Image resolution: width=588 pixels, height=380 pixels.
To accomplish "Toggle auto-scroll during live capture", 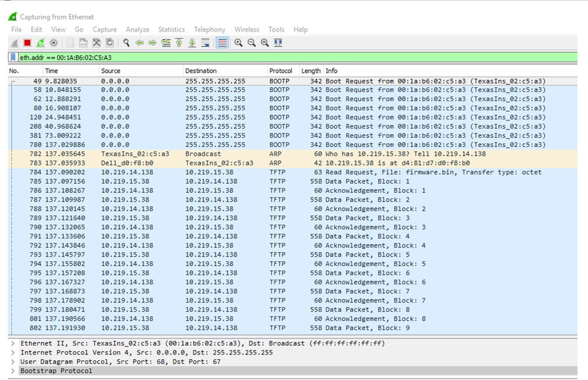I will pyautogui.click(x=205, y=43).
